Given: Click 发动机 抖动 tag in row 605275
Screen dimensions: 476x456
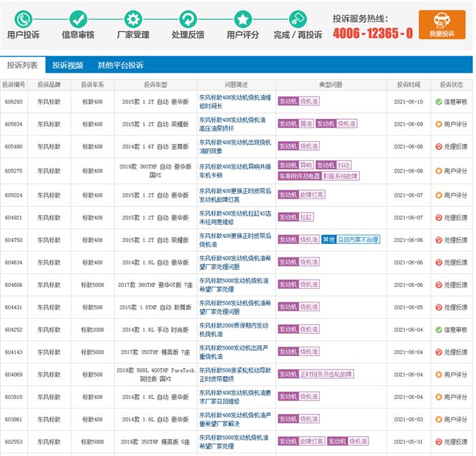Looking at the screenshot, I should click(334, 165).
